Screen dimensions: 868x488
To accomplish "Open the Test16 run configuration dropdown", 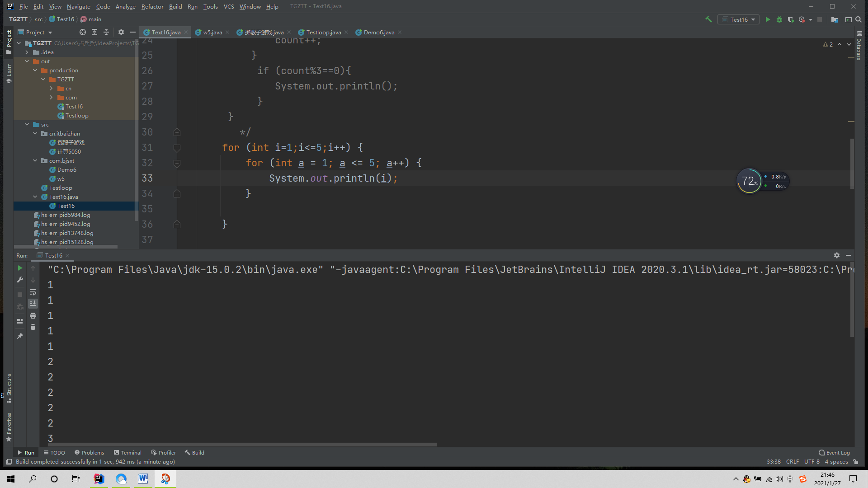I will pos(738,19).
